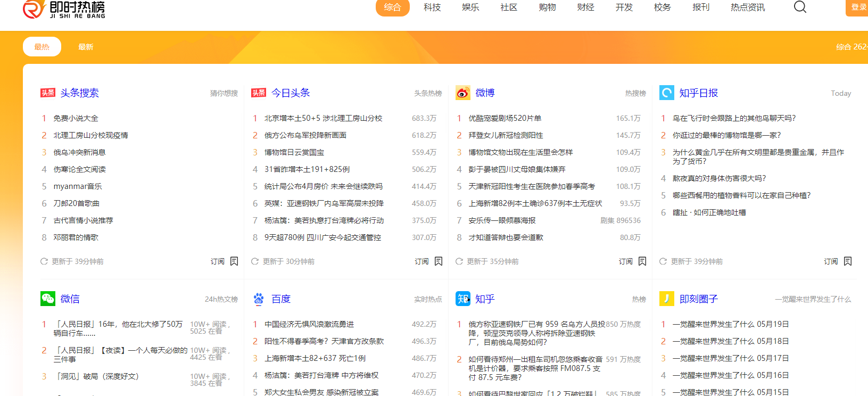
Task: Open 邓丽君的情歌 search item
Action: pos(76,237)
